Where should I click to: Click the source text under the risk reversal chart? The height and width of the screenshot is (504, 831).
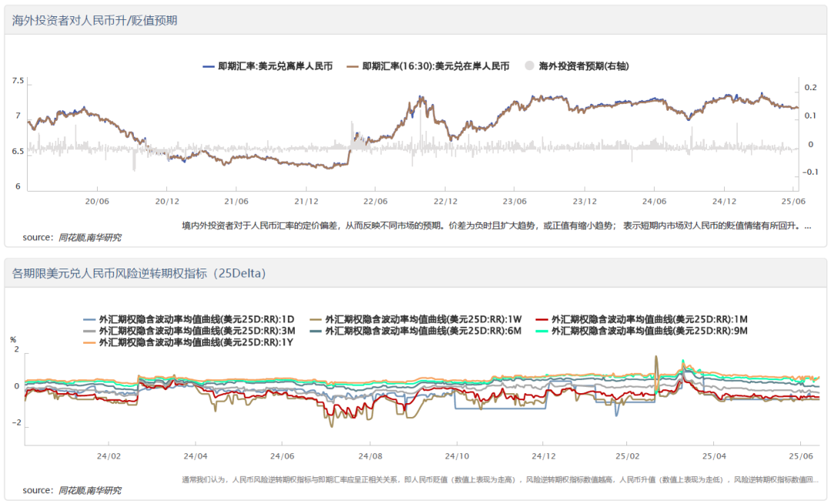point(72,490)
